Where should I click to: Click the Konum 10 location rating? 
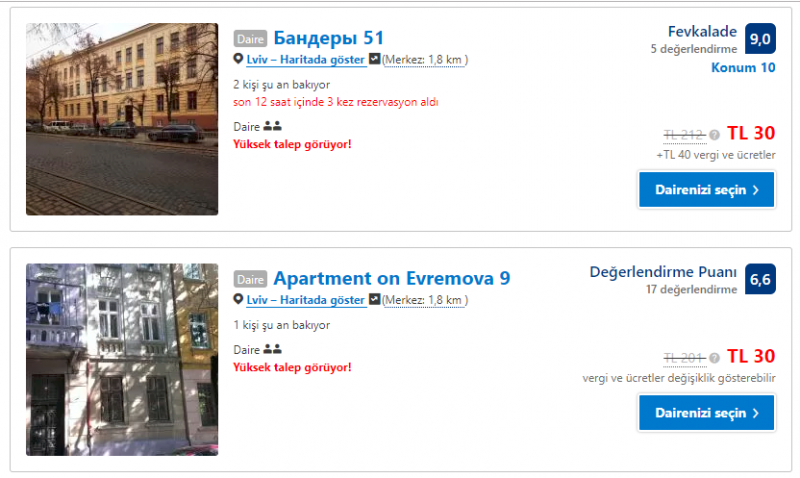743,68
